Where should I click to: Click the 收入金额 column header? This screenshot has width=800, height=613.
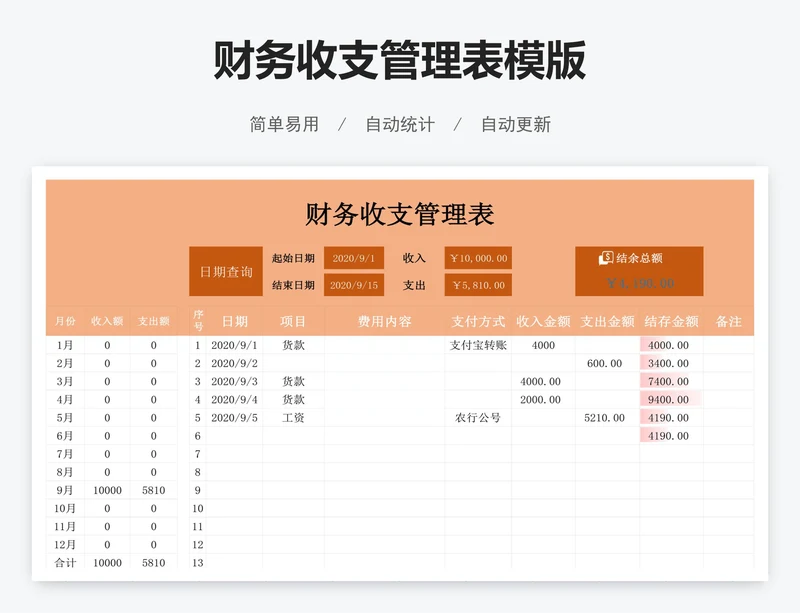point(543,321)
